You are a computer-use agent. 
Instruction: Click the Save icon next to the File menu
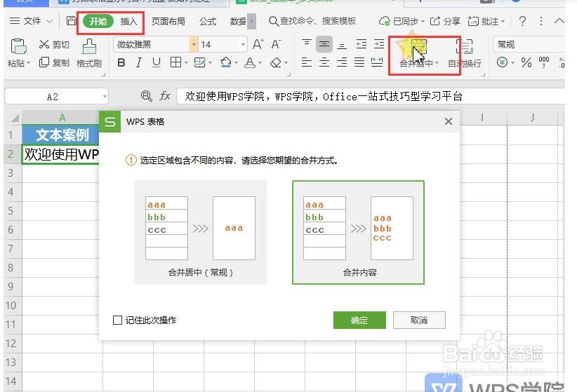click(x=71, y=20)
